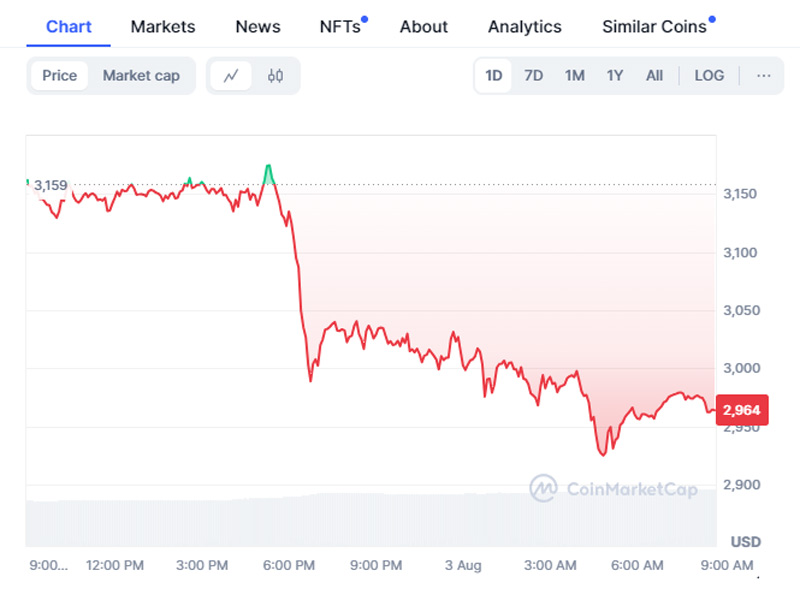
Task: Open the Analytics tab
Action: click(x=525, y=27)
